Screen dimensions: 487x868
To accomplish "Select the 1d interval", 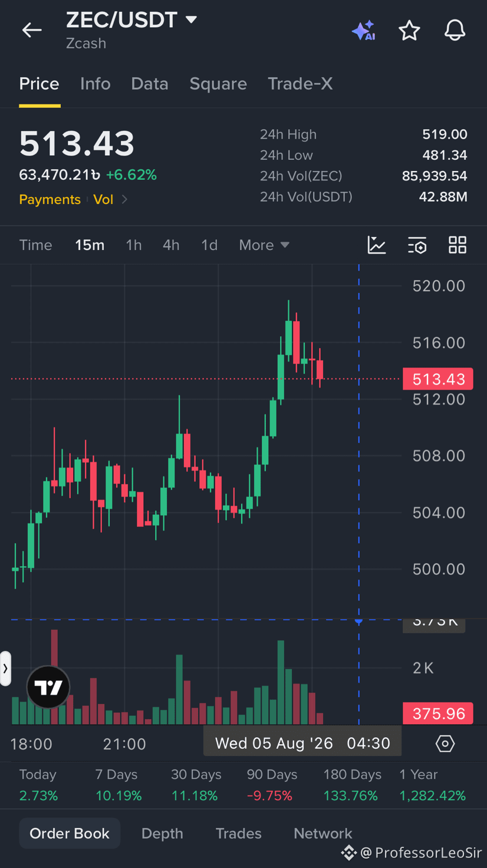I will point(209,245).
